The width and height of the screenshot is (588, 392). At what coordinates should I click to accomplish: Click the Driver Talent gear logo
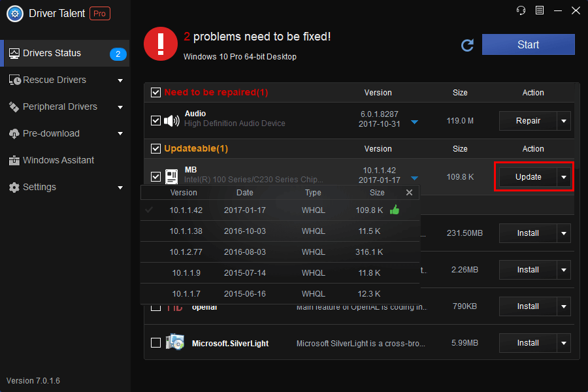15,14
